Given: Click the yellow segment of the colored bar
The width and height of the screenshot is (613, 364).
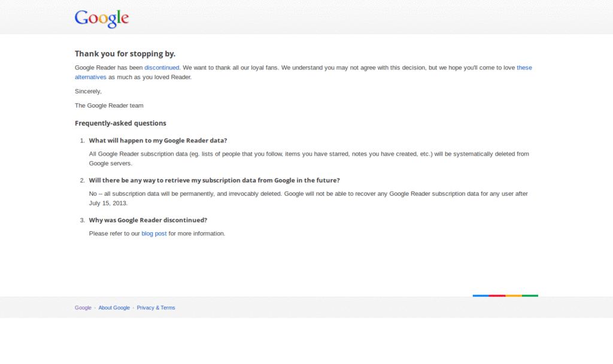Looking at the screenshot, I should tap(513, 295).
